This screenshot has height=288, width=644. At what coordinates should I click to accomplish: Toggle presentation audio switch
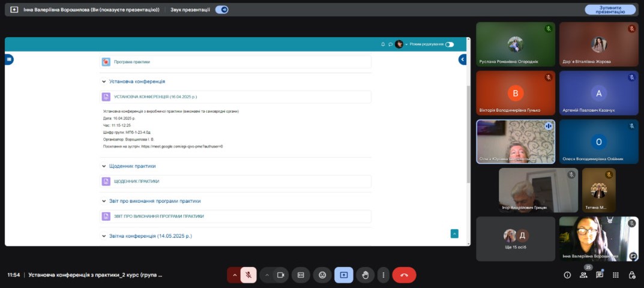(x=221, y=10)
